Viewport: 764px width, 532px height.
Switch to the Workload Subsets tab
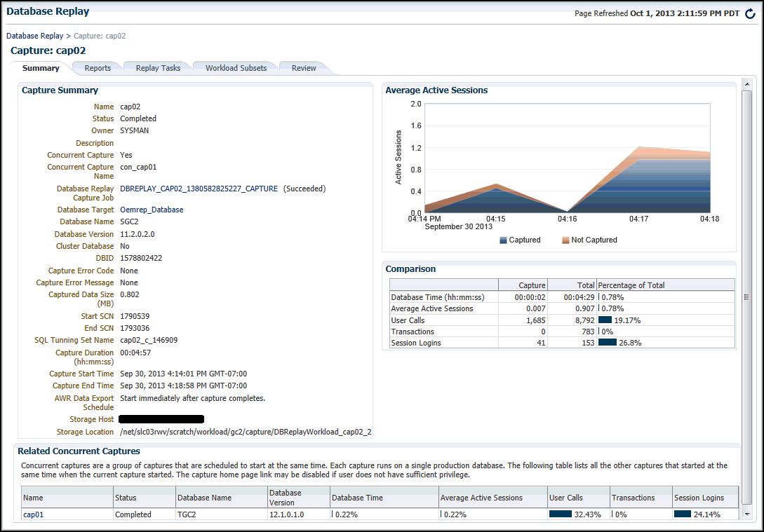click(x=236, y=68)
